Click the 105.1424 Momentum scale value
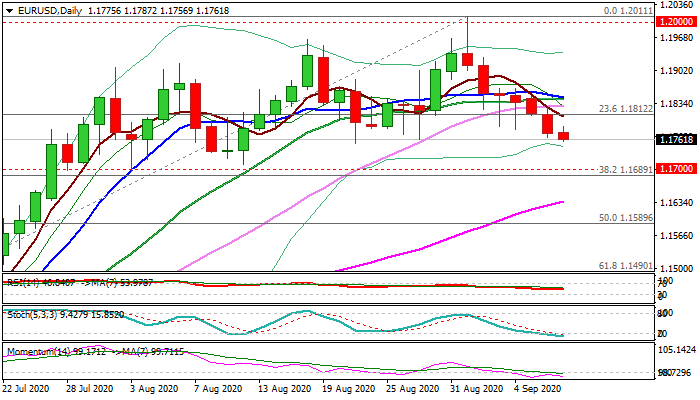Viewport: 700px width, 400px height. pos(678,350)
